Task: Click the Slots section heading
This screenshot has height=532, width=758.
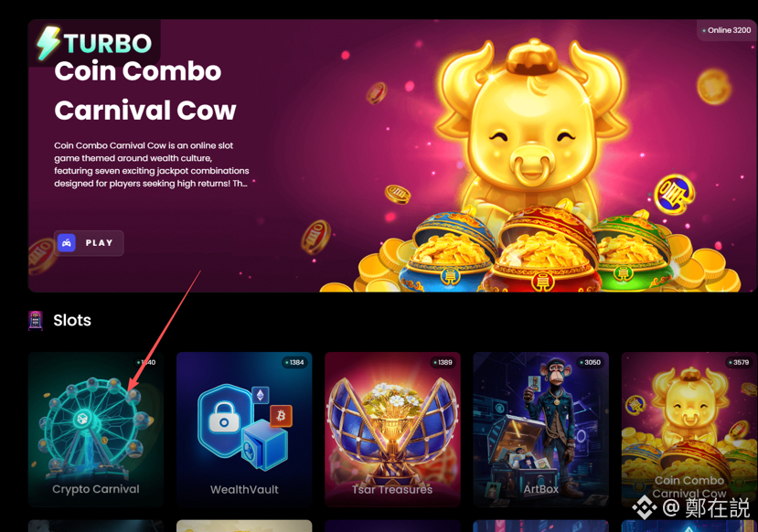Action: [72, 320]
